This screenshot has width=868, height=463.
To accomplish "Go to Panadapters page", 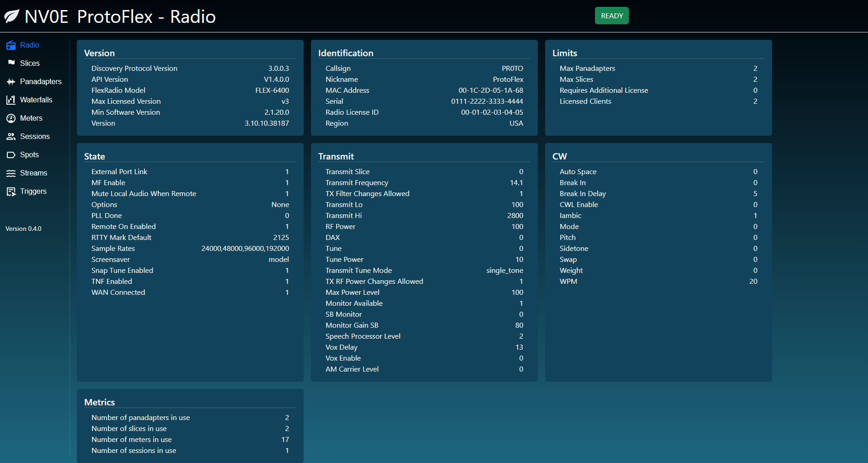I will tap(41, 81).
